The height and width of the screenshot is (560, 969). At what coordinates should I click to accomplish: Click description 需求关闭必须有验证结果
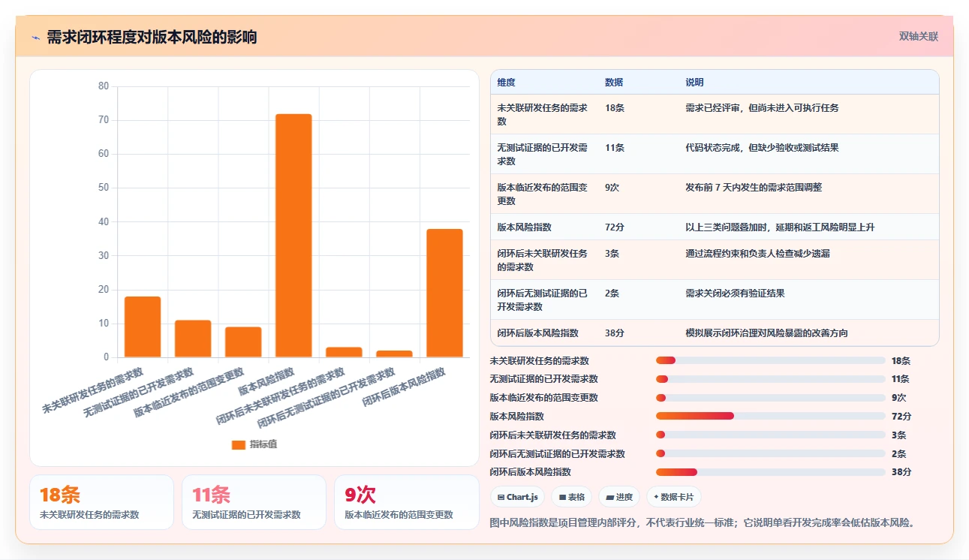point(735,294)
